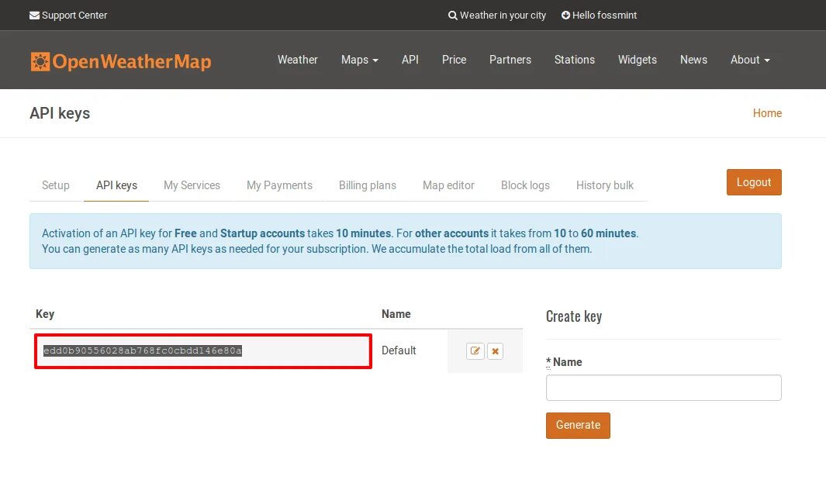Click the highlighted API key string

click(x=142, y=350)
